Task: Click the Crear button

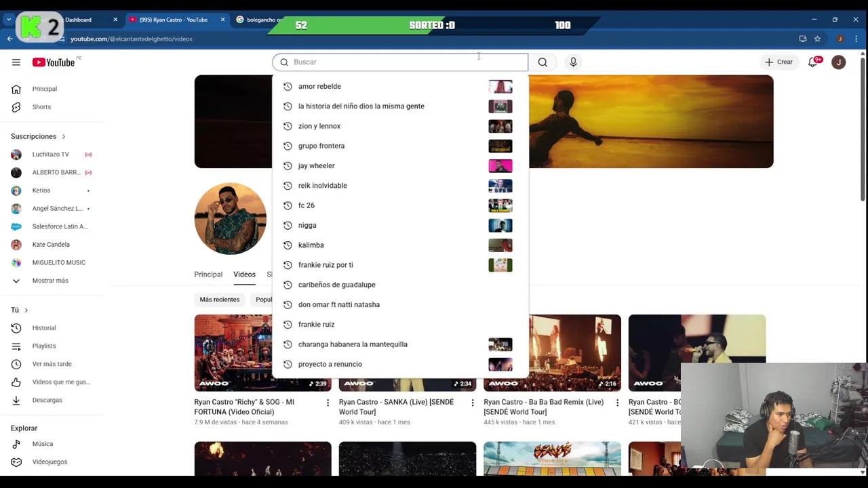Action: (x=778, y=62)
